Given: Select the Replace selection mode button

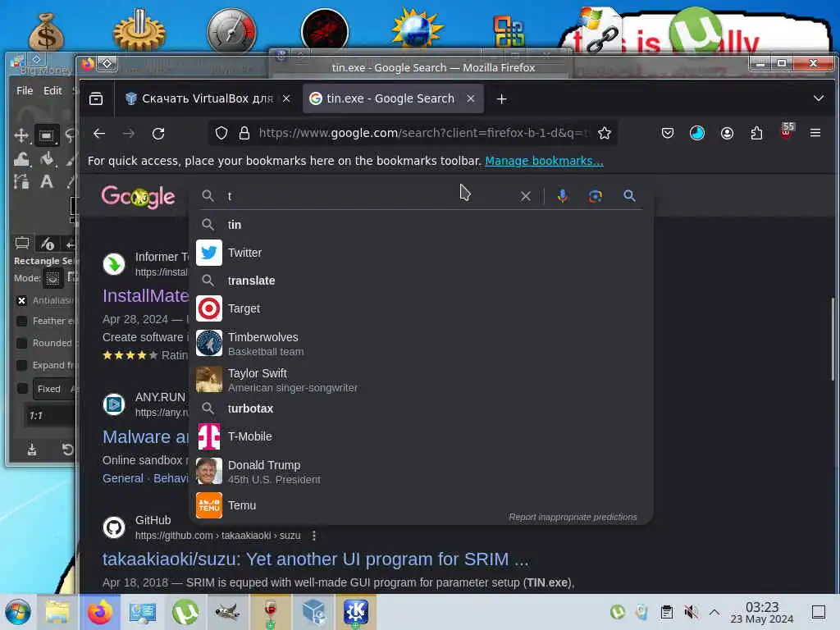Looking at the screenshot, I should tap(53, 278).
